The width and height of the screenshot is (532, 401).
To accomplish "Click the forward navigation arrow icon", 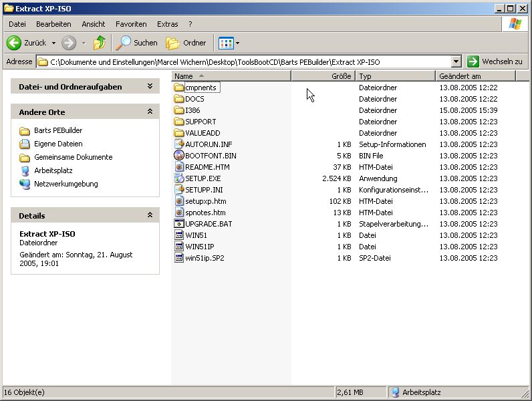I will coord(69,43).
